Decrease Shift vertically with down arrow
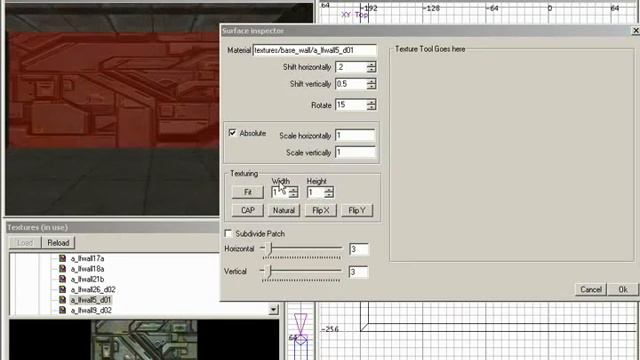Viewport: 640px width, 360px height. click(x=371, y=87)
